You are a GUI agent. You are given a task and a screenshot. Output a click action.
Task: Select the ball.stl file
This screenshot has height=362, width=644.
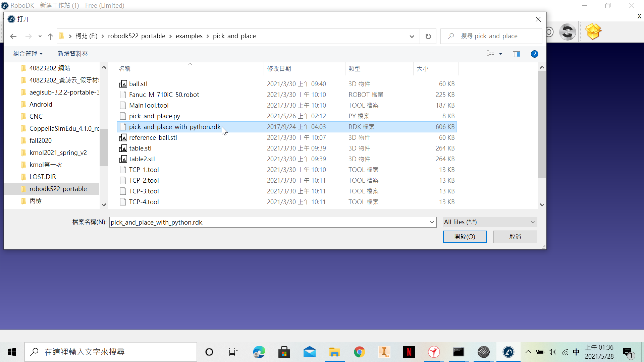pyautogui.click(x=287, y=84)
